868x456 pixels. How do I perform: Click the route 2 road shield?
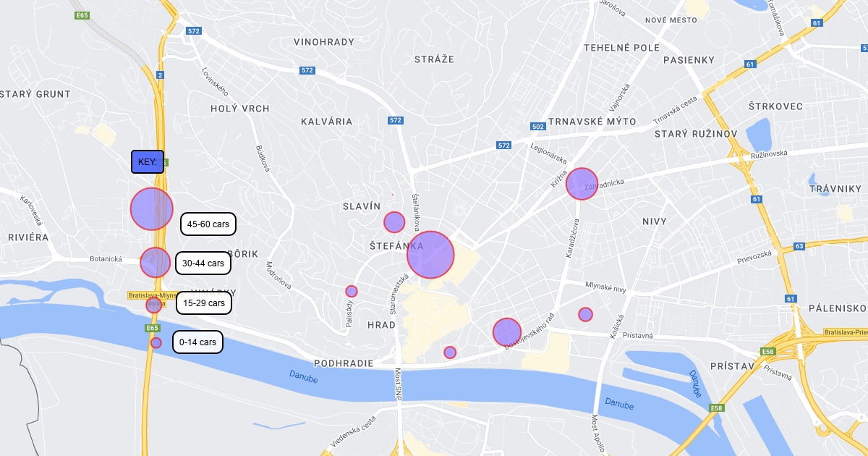click(160, 75)
